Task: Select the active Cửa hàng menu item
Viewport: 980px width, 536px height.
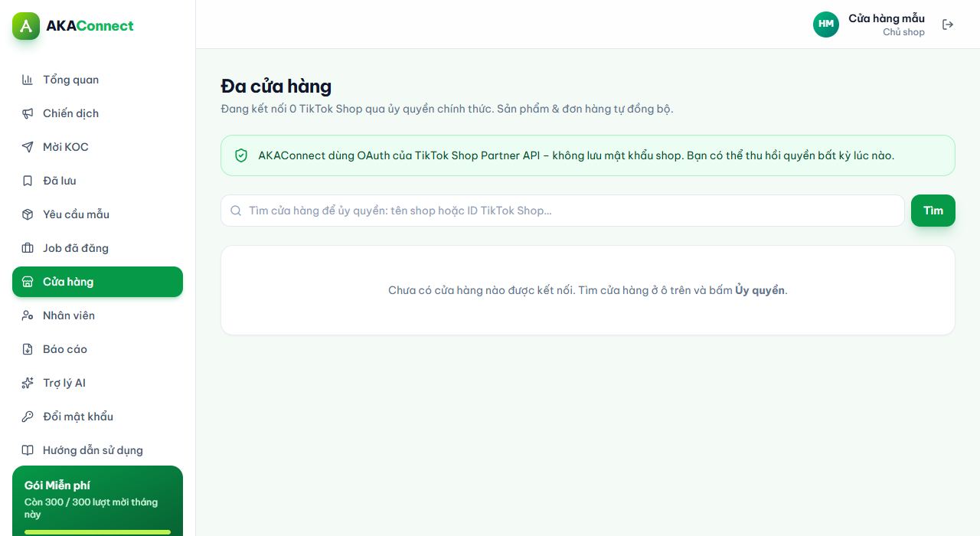Action: 97,282
